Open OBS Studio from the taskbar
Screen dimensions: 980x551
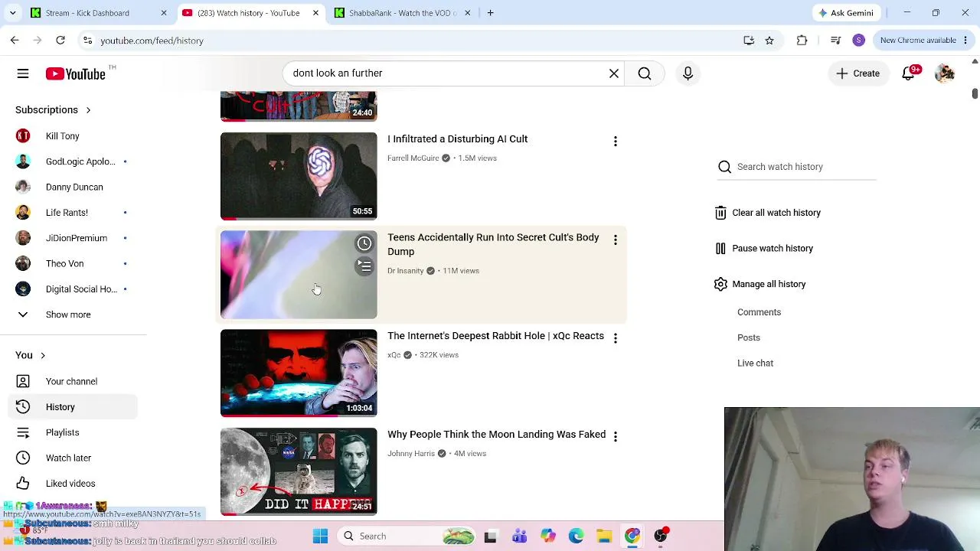pyautogui.click(x=661, y=536)
